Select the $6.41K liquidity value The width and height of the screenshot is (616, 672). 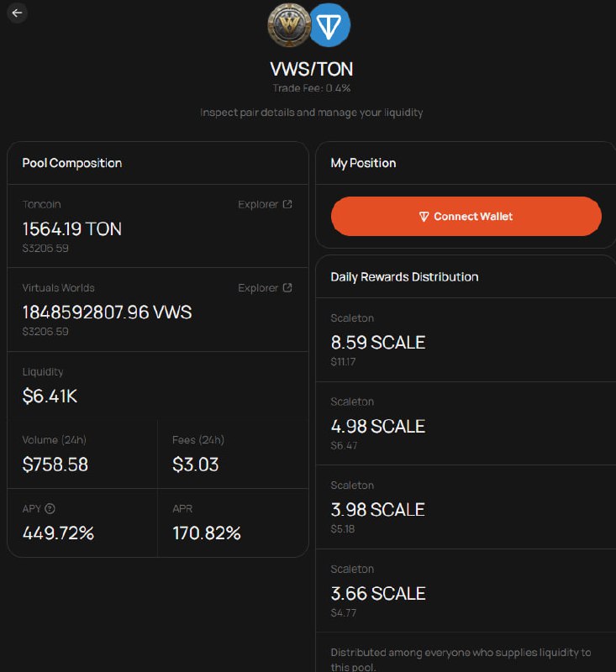click(50, 396)
